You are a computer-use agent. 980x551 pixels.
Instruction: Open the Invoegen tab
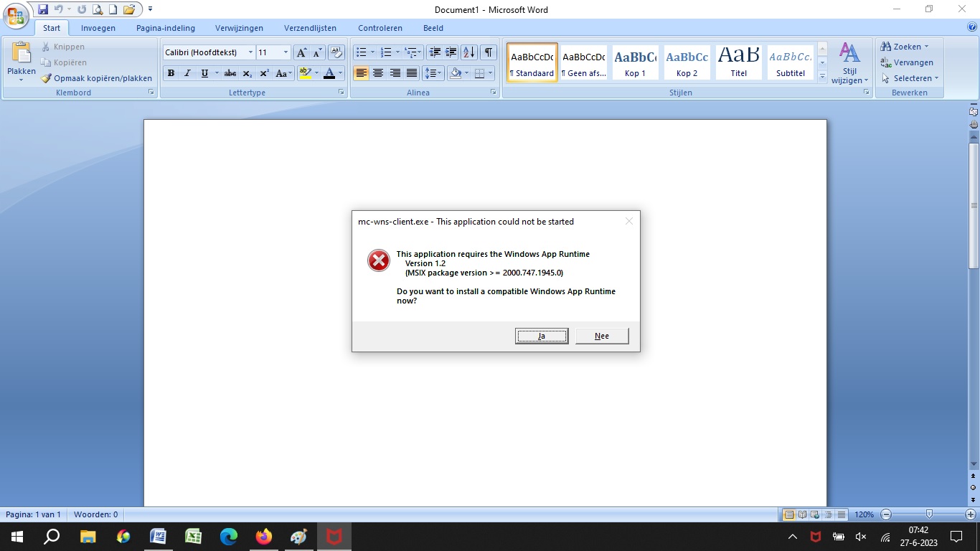[98, 28]
